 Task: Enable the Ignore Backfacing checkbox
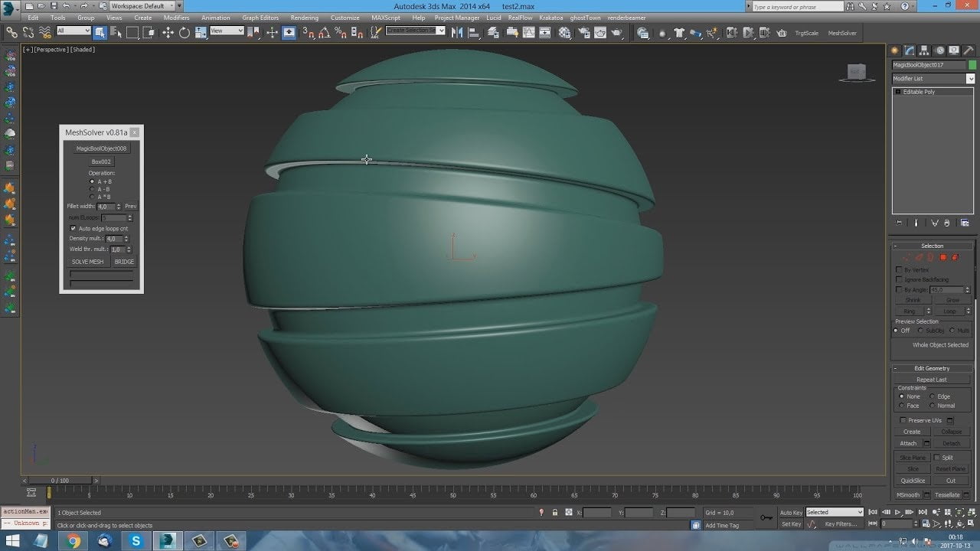tap(899, 279)
